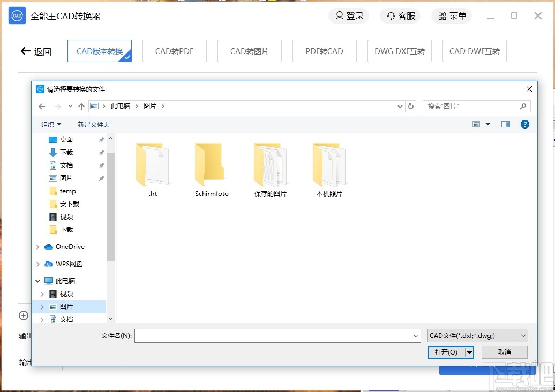
Task: Open the 组织 dropdown
Action: click(x=51, y=124)
